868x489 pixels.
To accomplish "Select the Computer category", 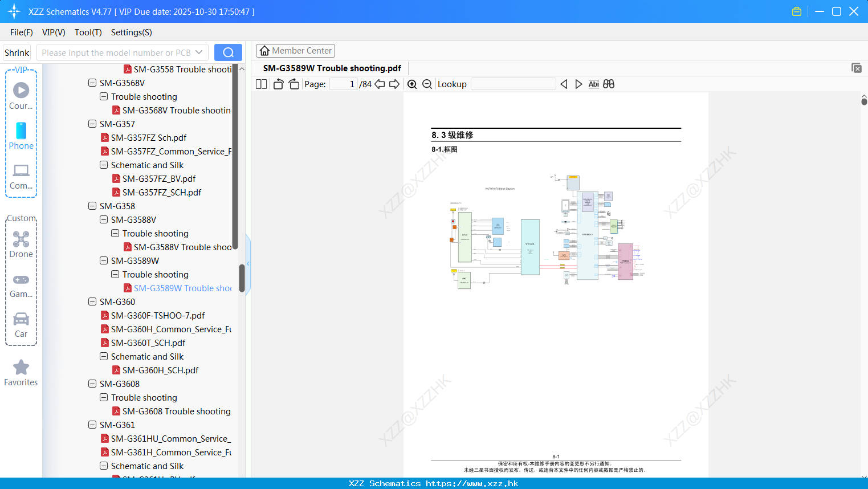I will (21, 176).
